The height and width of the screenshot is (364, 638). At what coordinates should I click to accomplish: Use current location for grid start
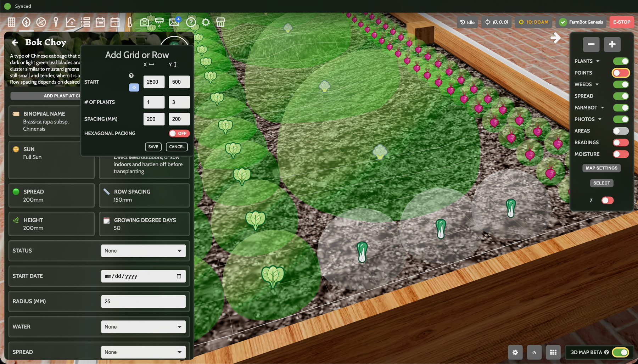tap(134, 88)
